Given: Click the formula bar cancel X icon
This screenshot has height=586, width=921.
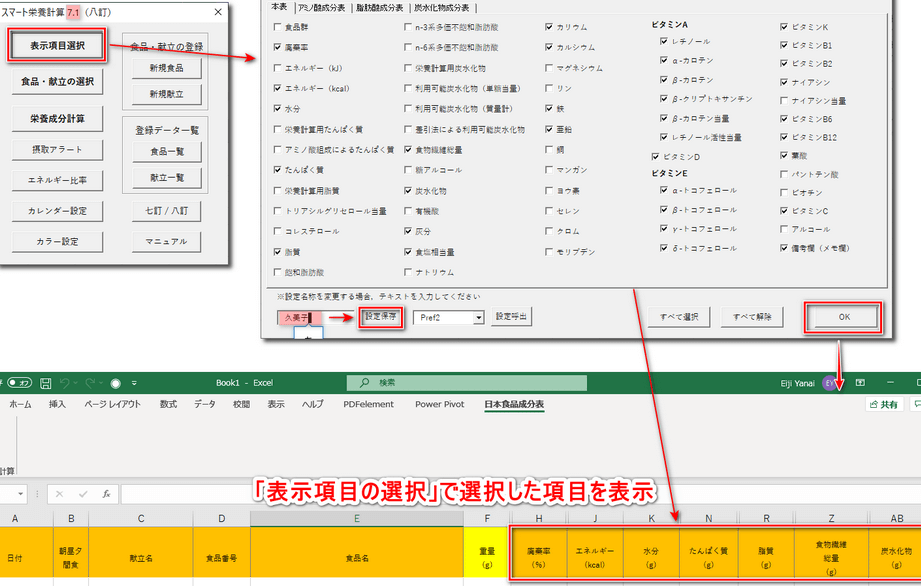Looking at the screenshot, I should [x=60, y=494].
